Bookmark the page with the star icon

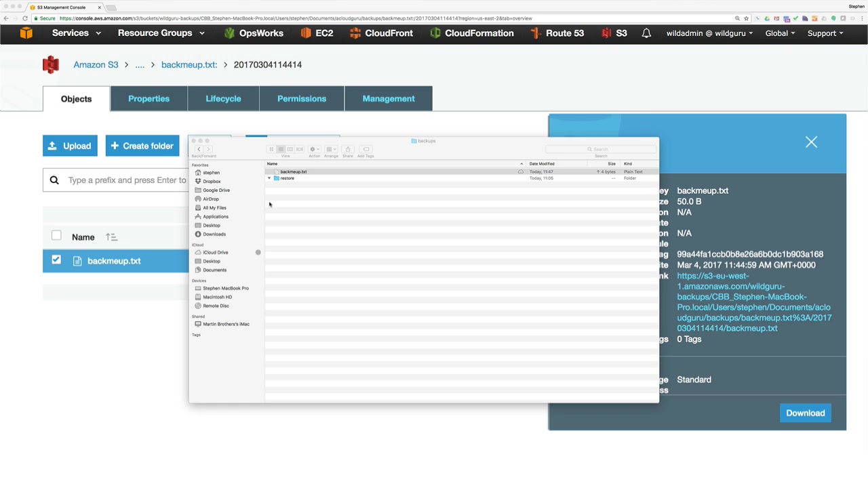click(746, 18)
